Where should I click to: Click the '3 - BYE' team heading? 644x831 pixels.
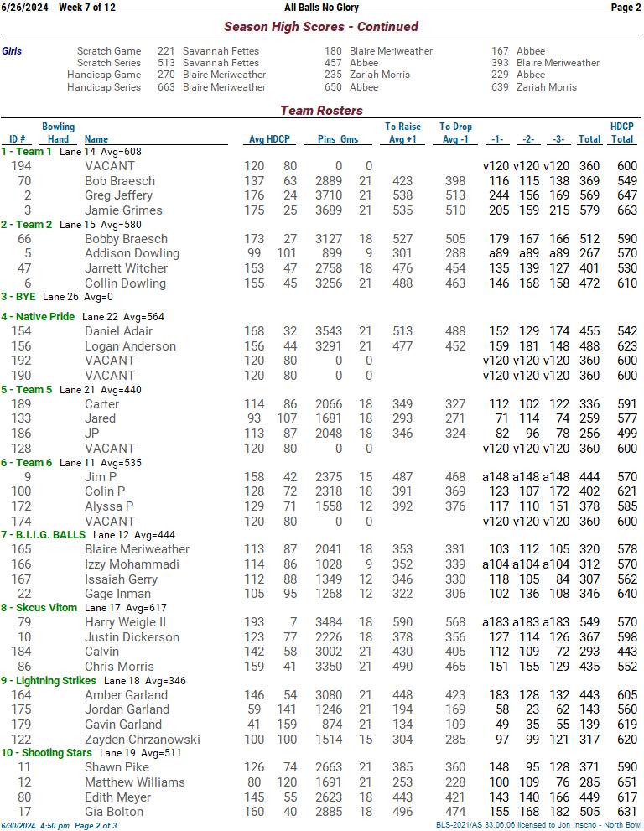coord(18,297)
